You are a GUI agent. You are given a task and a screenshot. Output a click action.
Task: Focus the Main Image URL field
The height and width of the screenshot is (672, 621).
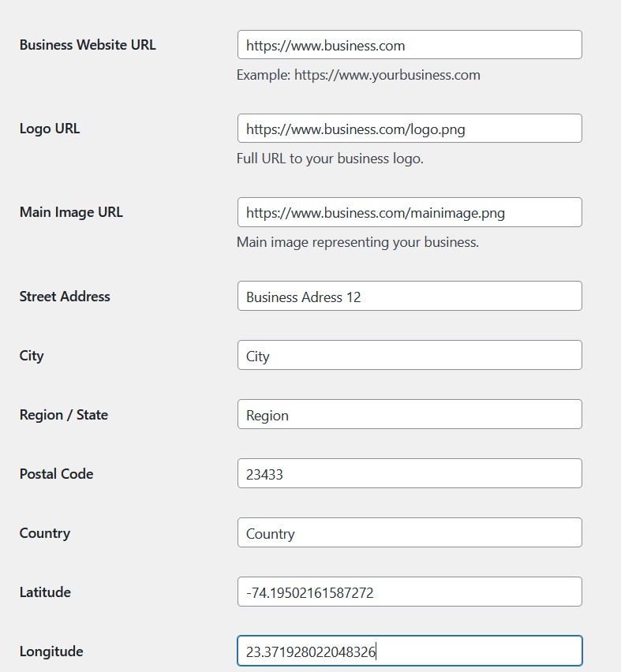click(x=409, y=211)
